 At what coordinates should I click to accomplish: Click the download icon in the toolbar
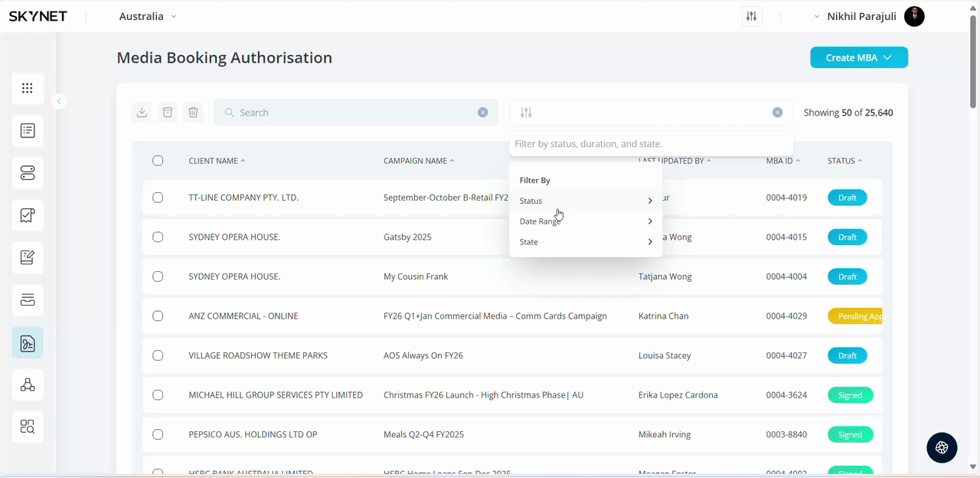[x=142, y=113]
